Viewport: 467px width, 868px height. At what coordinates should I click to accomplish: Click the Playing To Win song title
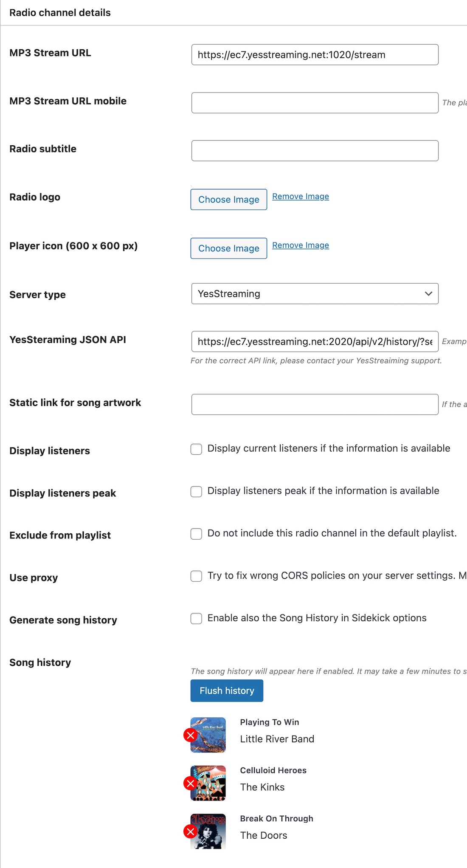coord(270,722)
